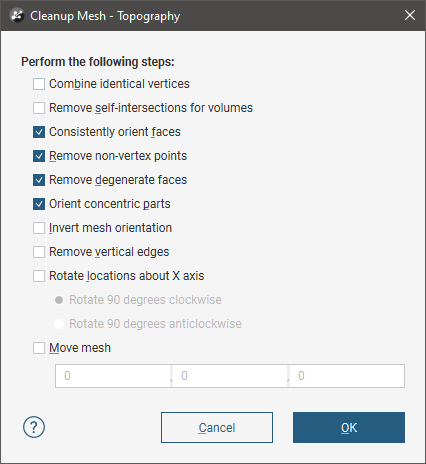Untick Orient concentric parts
Screen dimensions: 426x464
click(39, 204)
